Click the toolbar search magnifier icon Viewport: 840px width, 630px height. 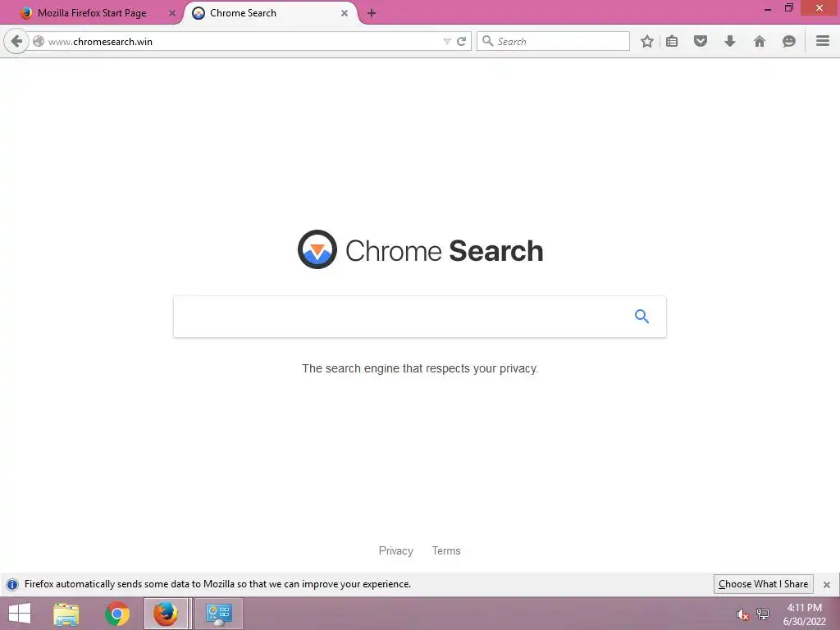pos(487,41)
